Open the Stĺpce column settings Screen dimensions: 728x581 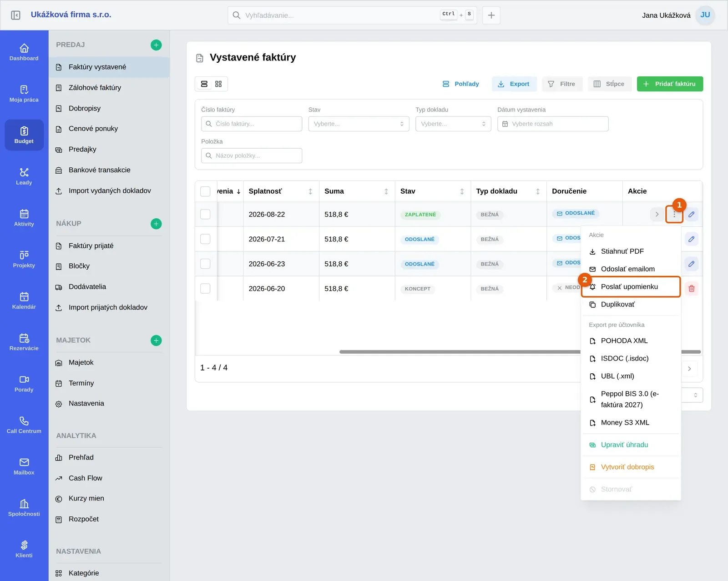(610, 84)
